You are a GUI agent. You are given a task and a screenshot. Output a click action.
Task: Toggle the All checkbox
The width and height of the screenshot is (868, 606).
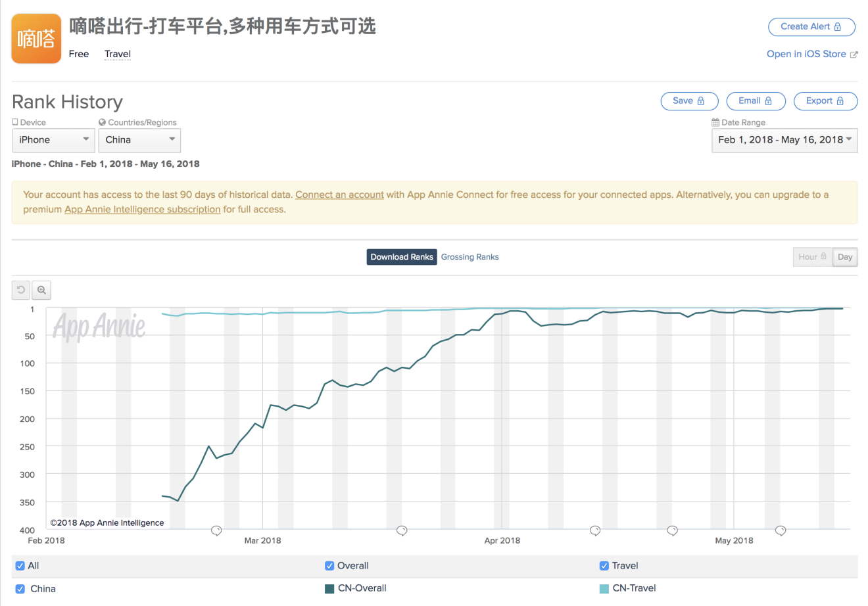[x=20, y=566]
